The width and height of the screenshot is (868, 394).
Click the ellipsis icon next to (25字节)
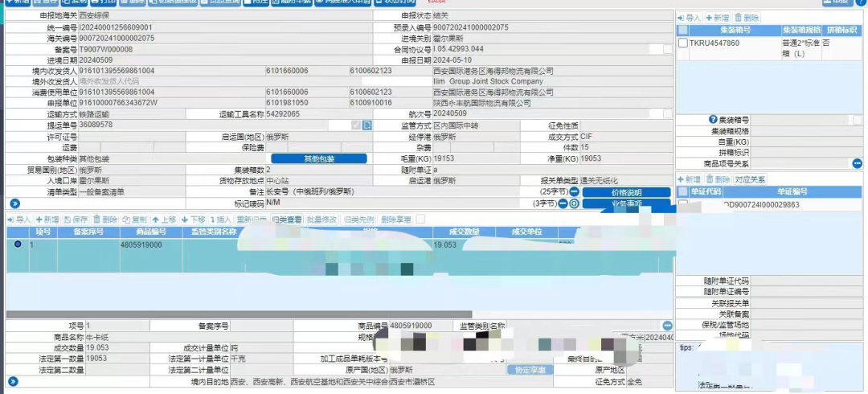[x=574, y=191]
